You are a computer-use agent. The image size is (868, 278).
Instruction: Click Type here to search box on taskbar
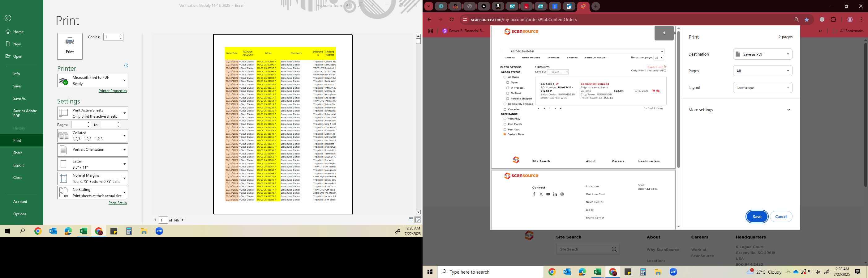[x=490, y=272]
